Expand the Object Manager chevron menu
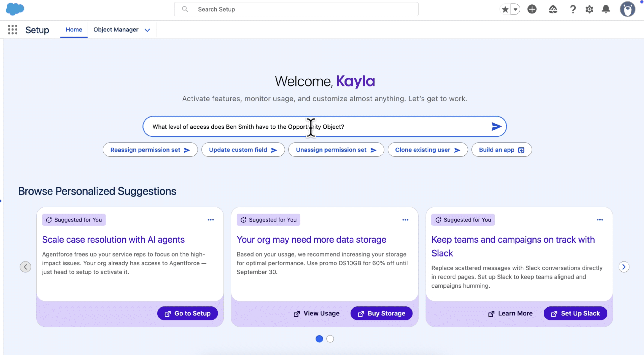The image size is (644, 355). click(x=147, y=30)
